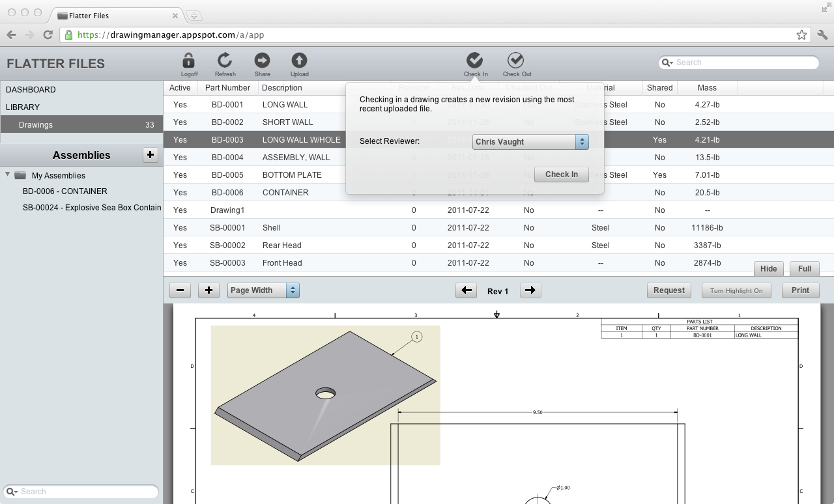Viewport: 834px width, 504px height.
Task: Reload the browser page
Action: pos(48,35)
